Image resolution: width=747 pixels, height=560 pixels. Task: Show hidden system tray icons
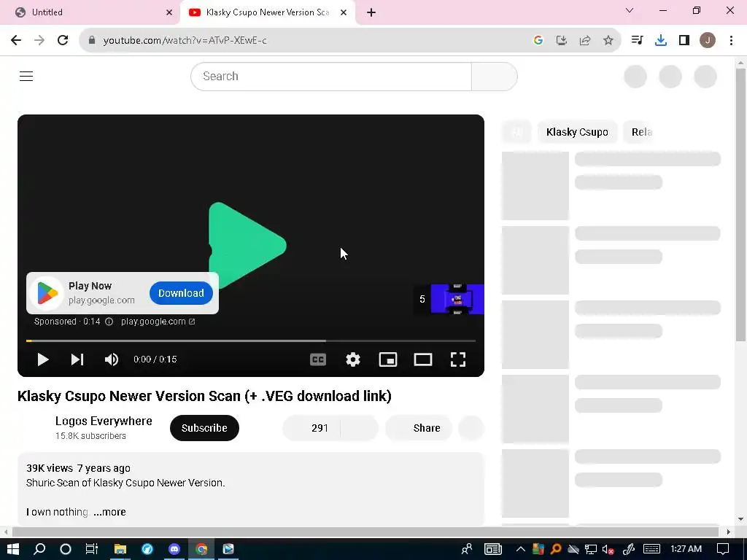coord(520,549)
